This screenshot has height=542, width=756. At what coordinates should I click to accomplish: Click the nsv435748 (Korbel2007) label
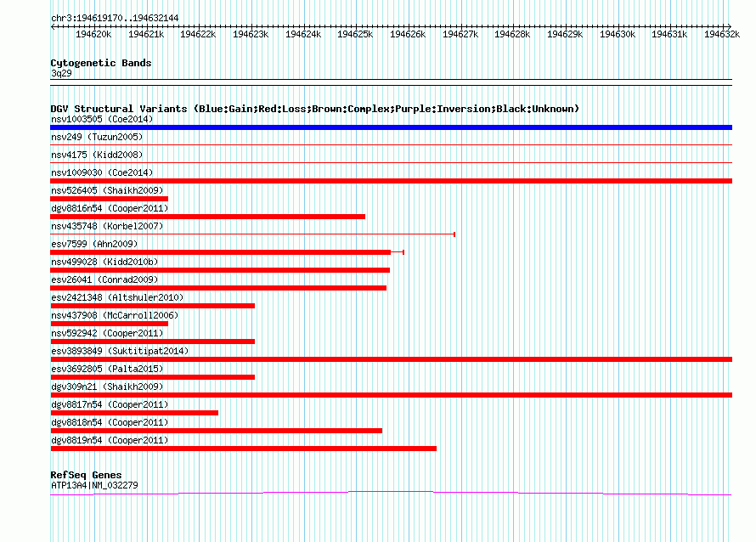[107, 226]
